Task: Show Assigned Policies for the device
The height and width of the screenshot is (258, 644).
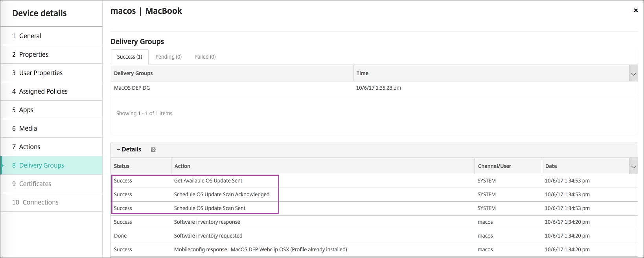Action: pyautogui.click(x=43, y=92)
